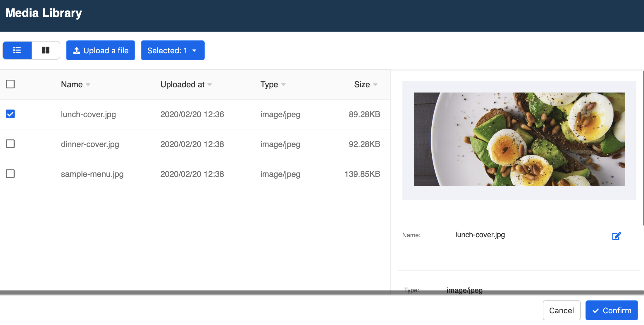Viewport: 644px width, 325px height.
Task: Click the sample-menu.jpg file name
Action: pyautogui.click(x=92, y=174)
